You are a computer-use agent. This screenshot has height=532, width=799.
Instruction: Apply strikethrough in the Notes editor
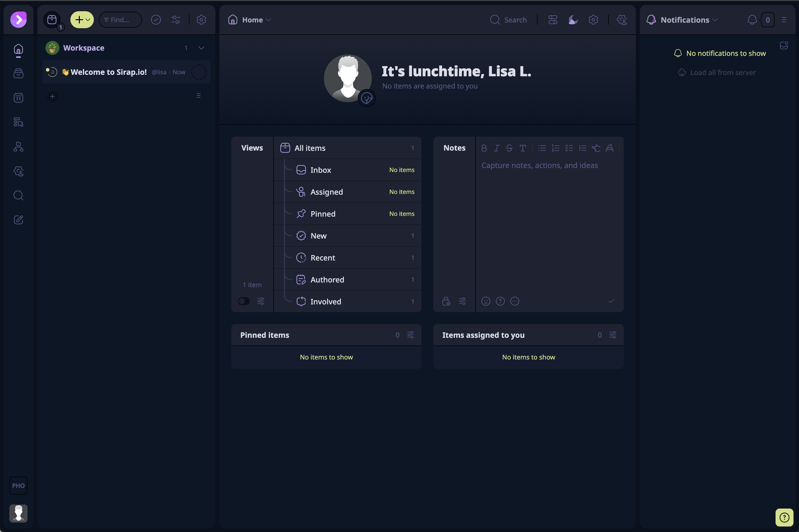pos(509,148)
